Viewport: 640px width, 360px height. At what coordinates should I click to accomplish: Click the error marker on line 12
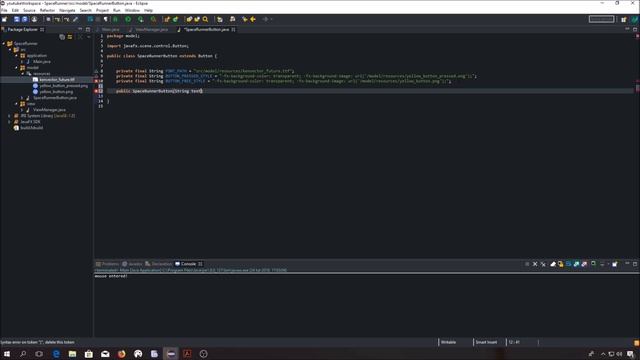[x=96, y=91]
